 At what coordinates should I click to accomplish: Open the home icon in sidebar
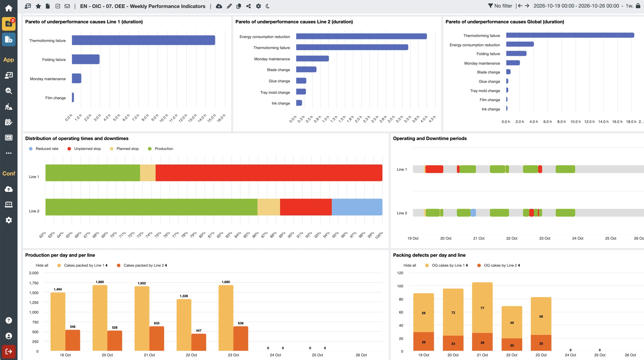(x=9, y=8)
